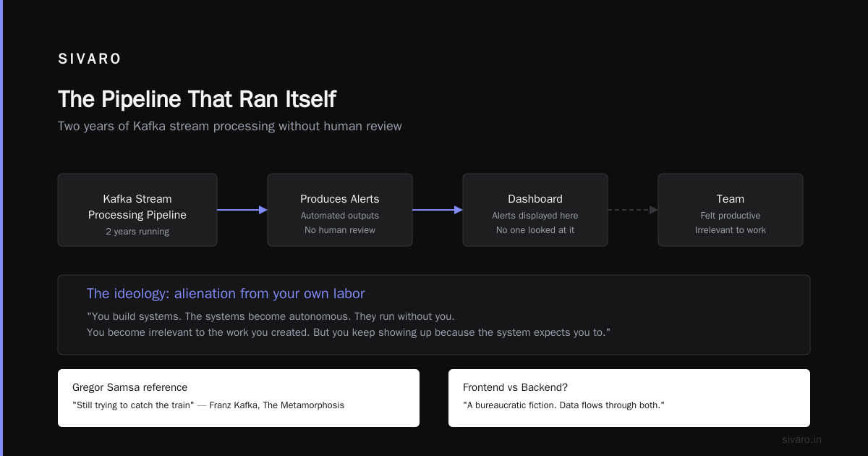Screen dimensions: 868x456
Task: Click the dashed arrow pointing to Team
Action: tap(633, 210)
